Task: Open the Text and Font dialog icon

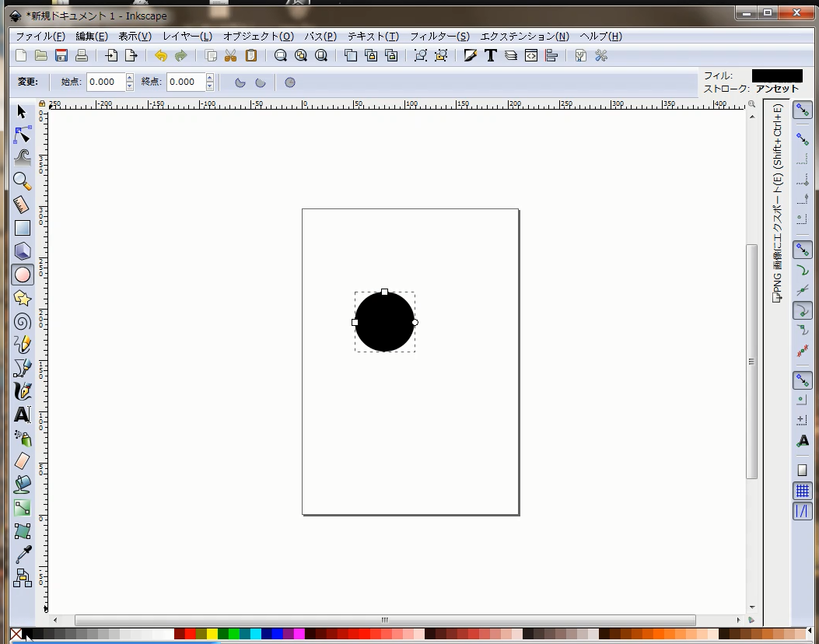Action: click(490, 55)
